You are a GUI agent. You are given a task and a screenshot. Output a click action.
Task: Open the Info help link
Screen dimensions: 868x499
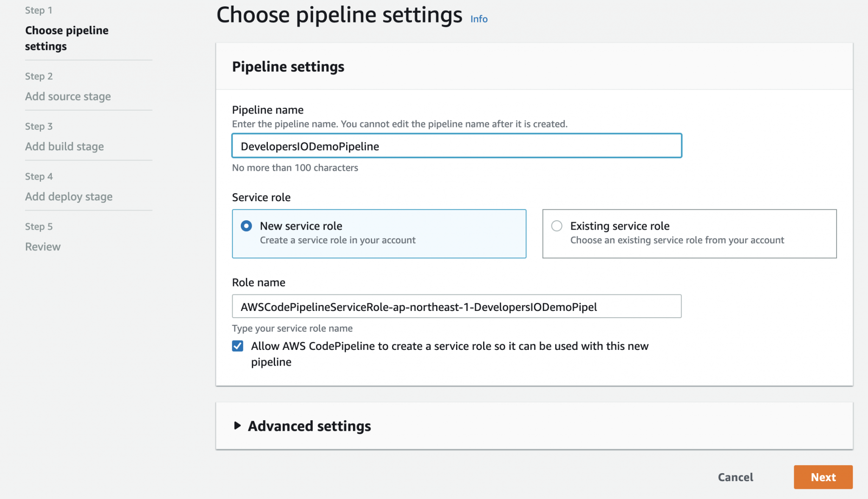pyautogui.click(x=478, y=19)
